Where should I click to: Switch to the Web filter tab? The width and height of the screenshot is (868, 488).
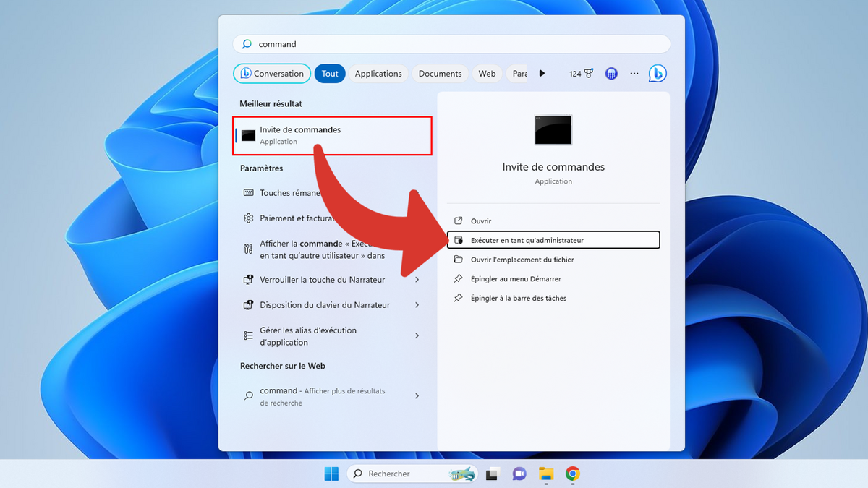[488, 74]
